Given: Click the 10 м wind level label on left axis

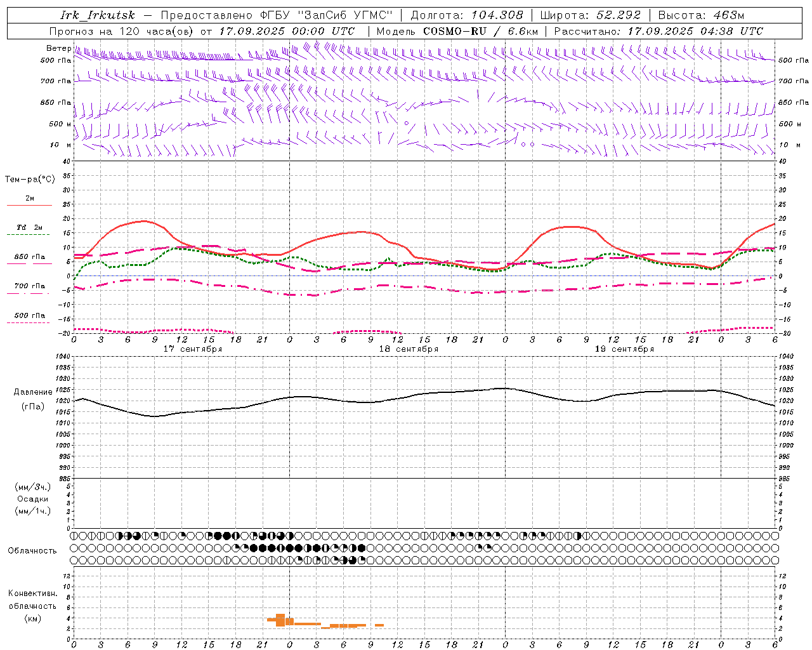Looking at the screenshot, I should pos(60,145).
